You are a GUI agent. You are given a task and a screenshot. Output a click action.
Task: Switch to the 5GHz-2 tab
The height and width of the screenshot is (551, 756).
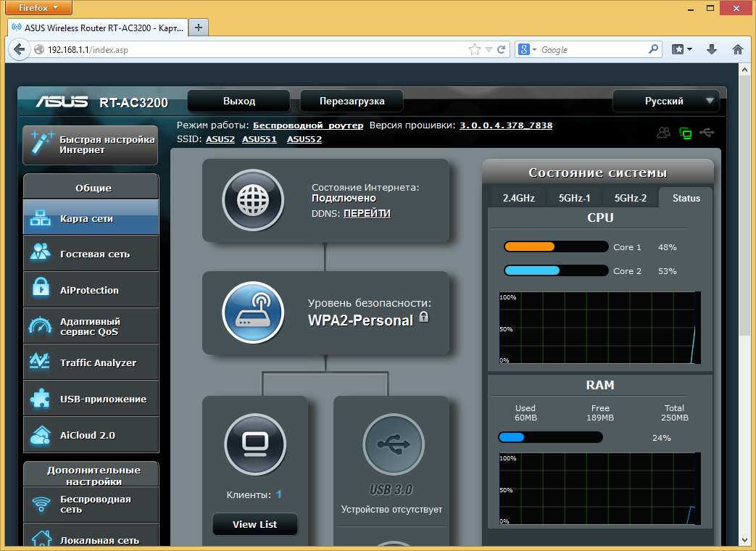(630, 198)
